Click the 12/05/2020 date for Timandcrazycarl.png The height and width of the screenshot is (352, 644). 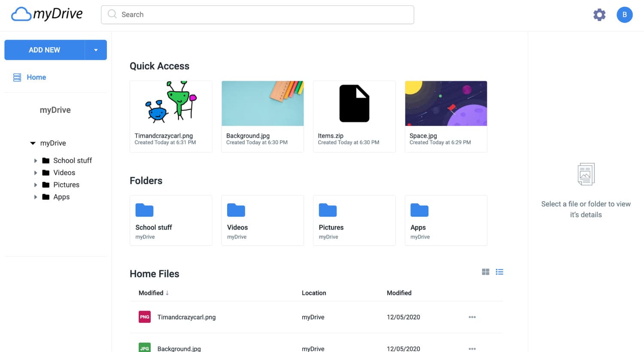[404, 317]
